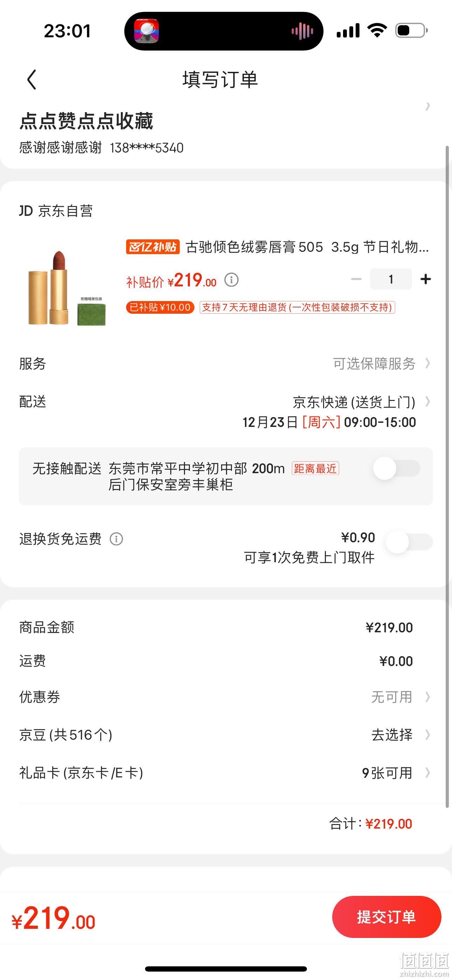Viewport: 452px width, 980px height.
Task: Turn on 退换货免运费 switch
Action: point(409,542)
